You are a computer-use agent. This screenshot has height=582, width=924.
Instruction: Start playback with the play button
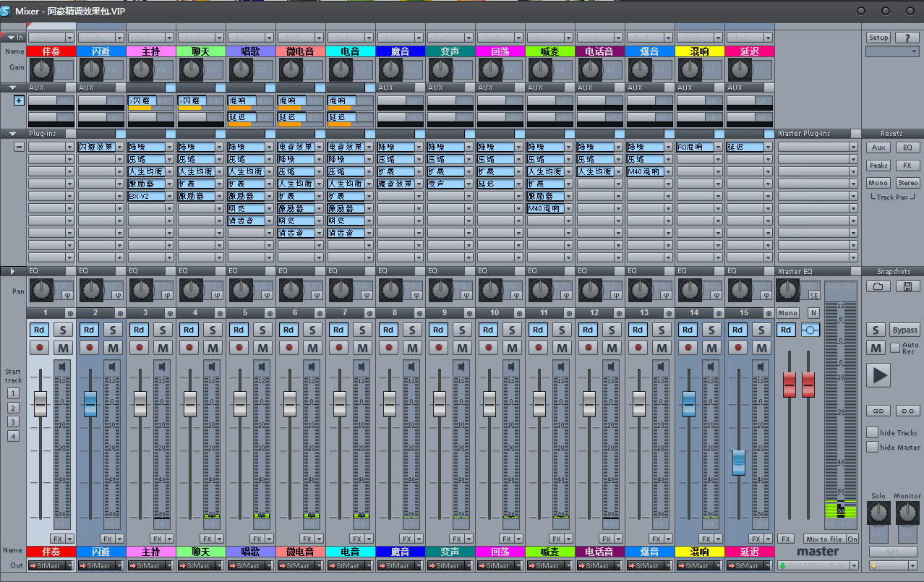tap(878, 375)
